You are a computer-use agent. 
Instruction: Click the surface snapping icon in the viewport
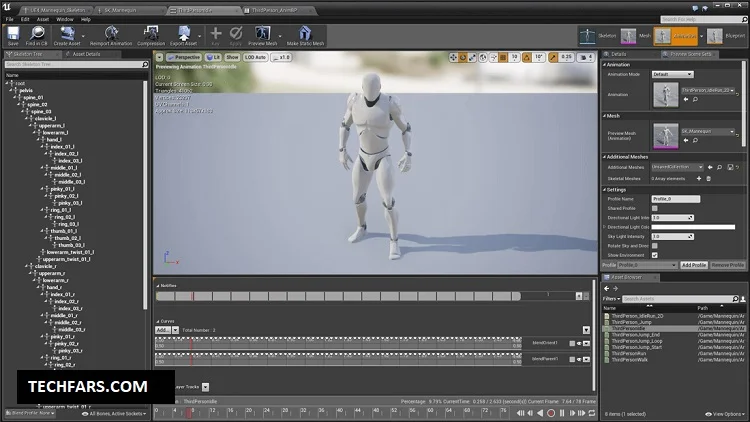pos(493,57)
